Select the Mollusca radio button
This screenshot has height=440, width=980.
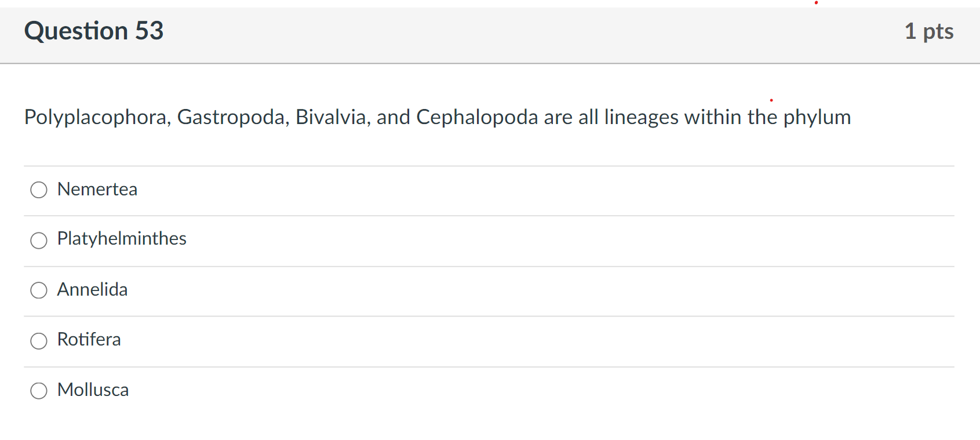point(38,391)
